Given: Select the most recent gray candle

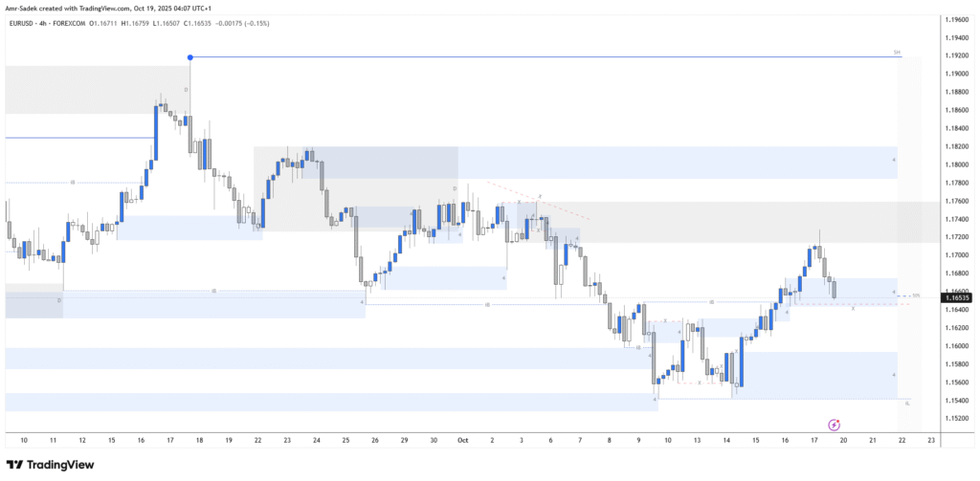Looking at the screenshot, I should [835, 288].
